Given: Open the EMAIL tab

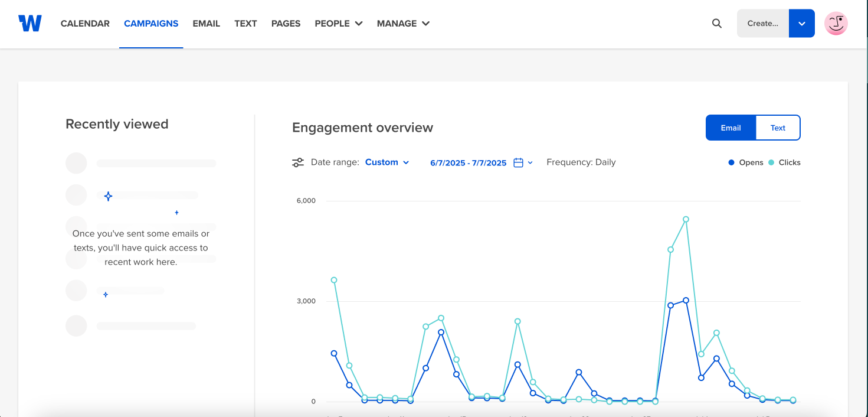Looking at the screenshot, I should coord(207,24).
